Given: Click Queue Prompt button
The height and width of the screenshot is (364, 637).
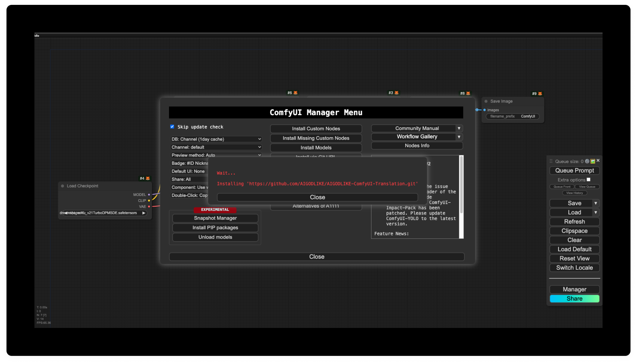Looking at the screenshot, I should click(x=574, y=171).
